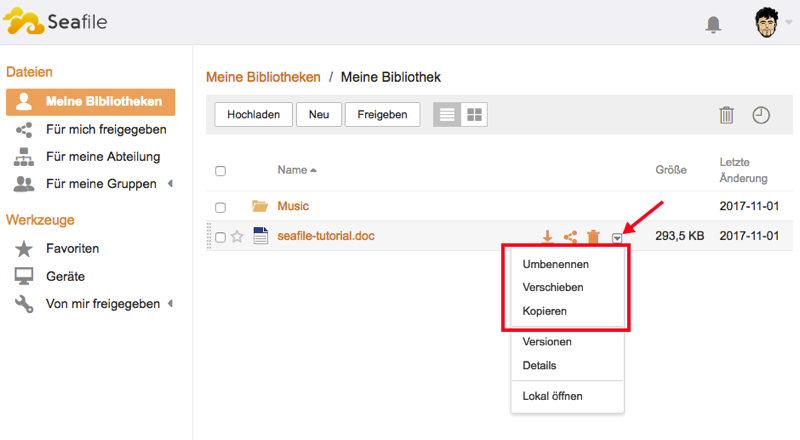Choose Umbenennen from the context menu

(555, 264)
